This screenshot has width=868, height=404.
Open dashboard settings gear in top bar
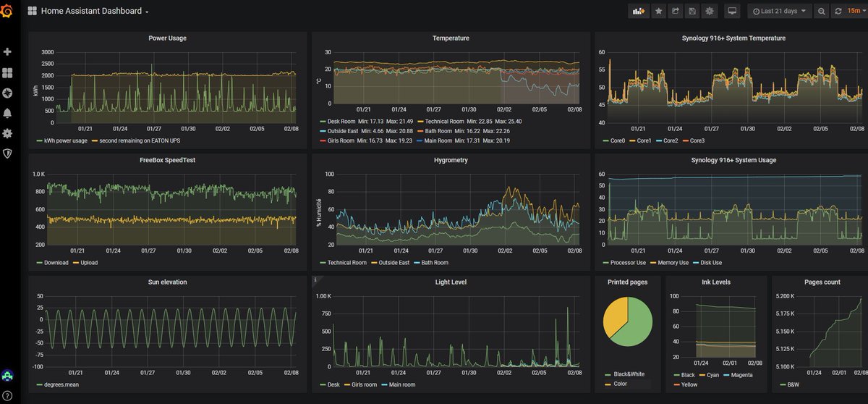pyautogui.click(x=710, y=11)
